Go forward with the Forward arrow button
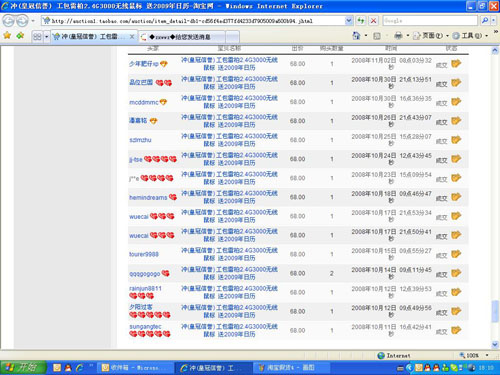The width and height of the screenshot is (500, 375). 22,21
